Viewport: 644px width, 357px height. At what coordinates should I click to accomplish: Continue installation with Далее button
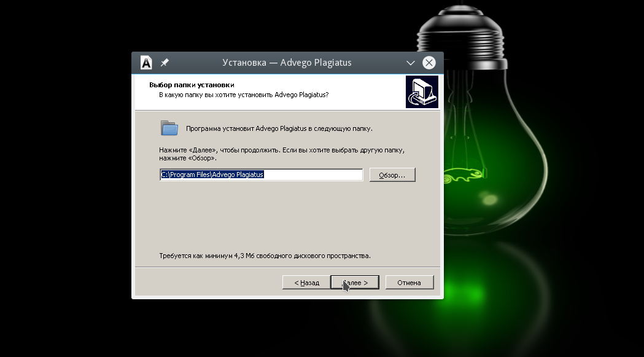click(355, 283)
